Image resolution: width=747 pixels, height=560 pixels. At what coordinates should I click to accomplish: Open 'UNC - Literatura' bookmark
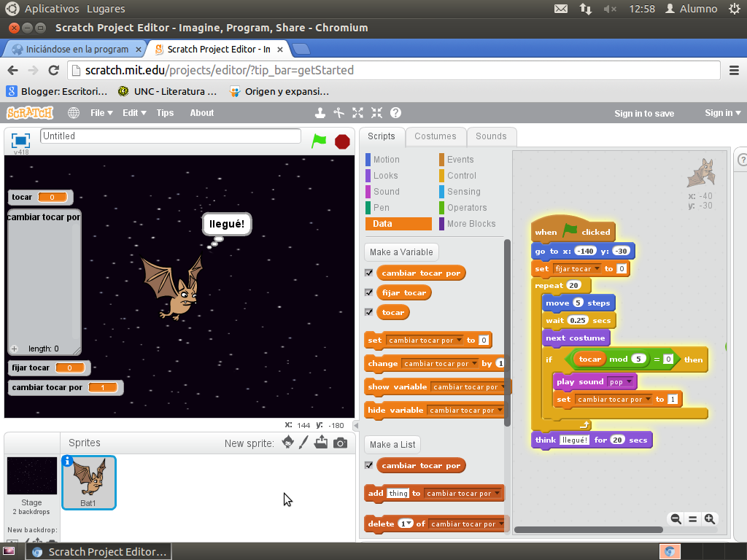coord(168,91)
